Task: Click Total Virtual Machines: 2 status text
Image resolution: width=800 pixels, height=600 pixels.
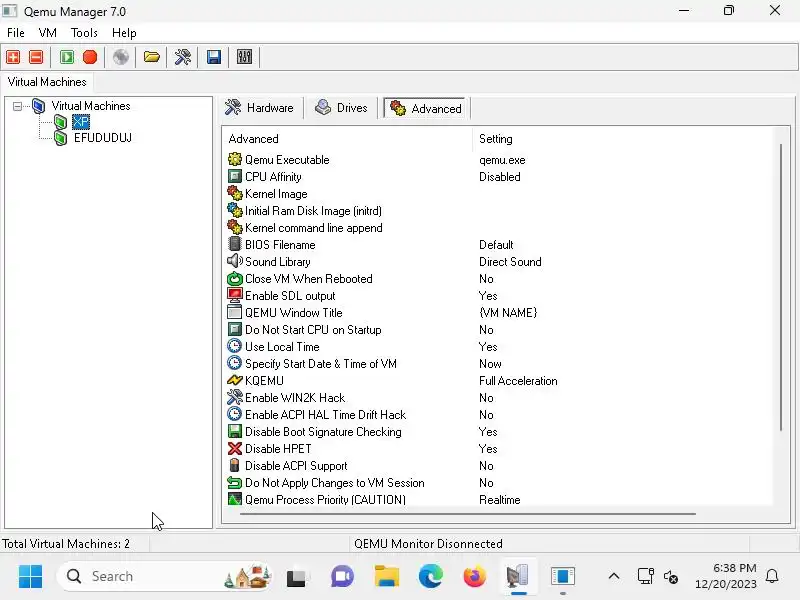Action: coord(66,544)
